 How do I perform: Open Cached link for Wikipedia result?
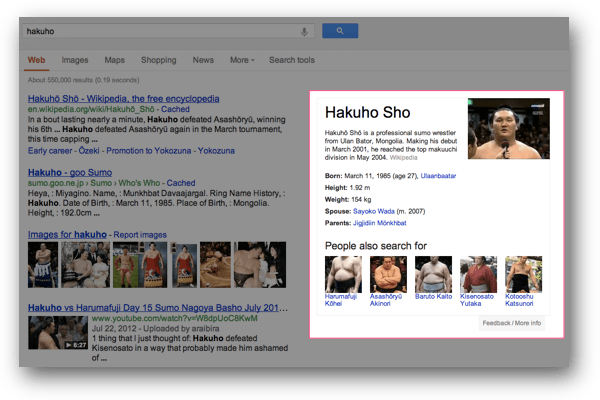[x=175, y=109]
